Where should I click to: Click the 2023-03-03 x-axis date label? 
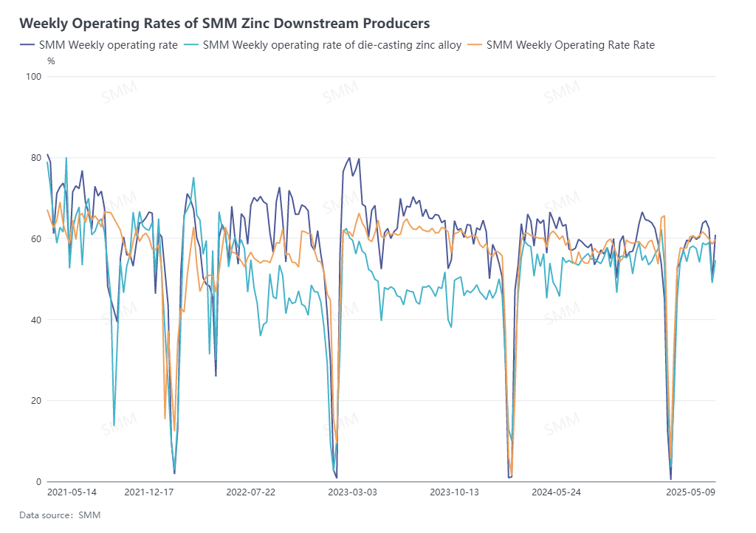352,492
